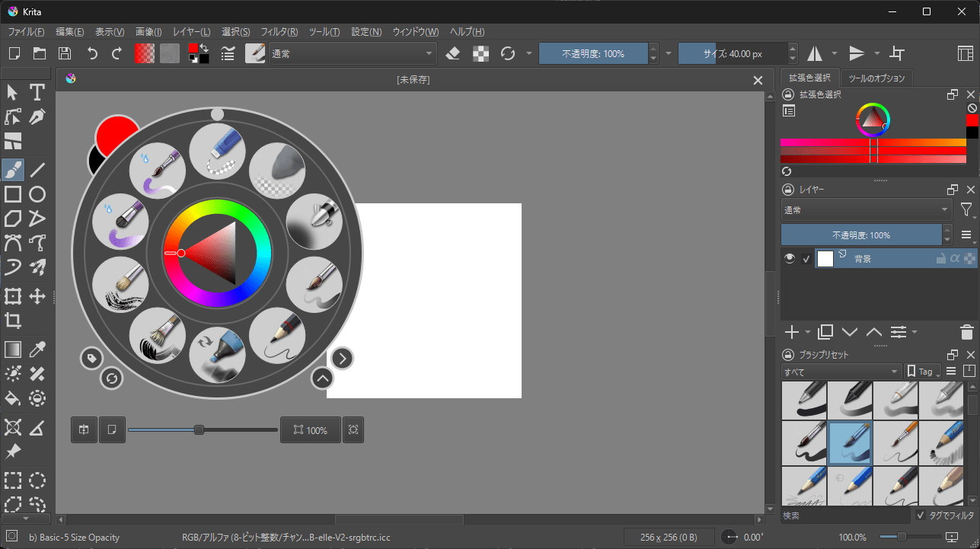The image size is (980, 549).
Task: Enable eraser mode in the top toolbar
Action: point(454,53)
